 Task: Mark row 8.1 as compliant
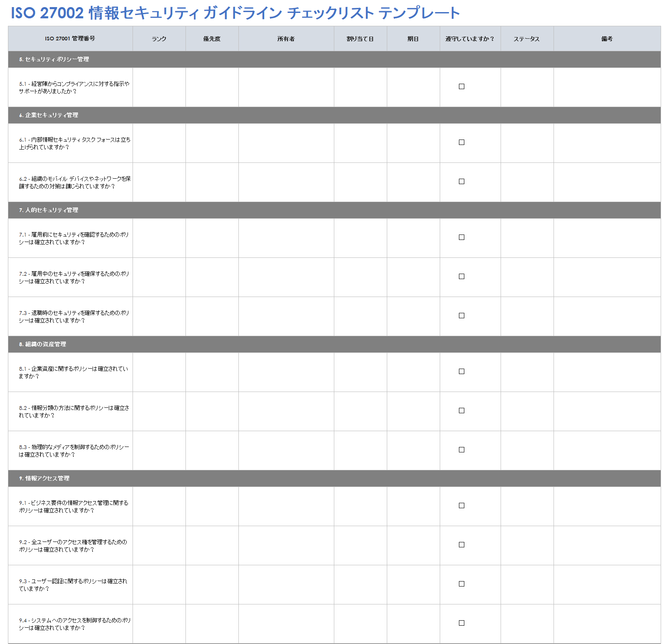[461, 372]
